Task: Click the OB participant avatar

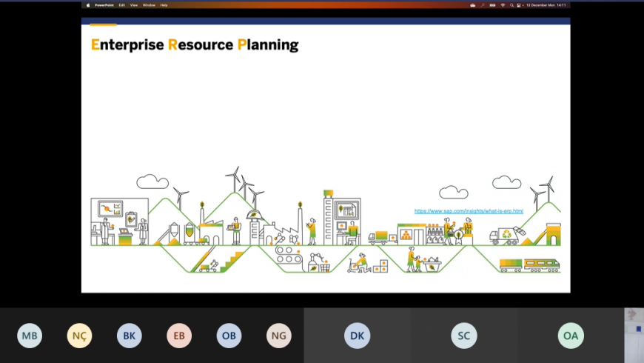Action: coord(229,336)
